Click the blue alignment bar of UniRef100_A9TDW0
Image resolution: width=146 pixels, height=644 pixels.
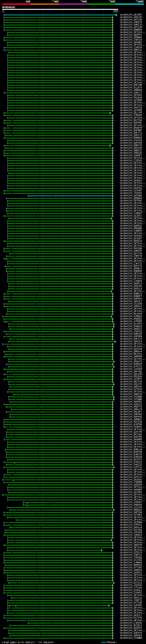(71, 196)
